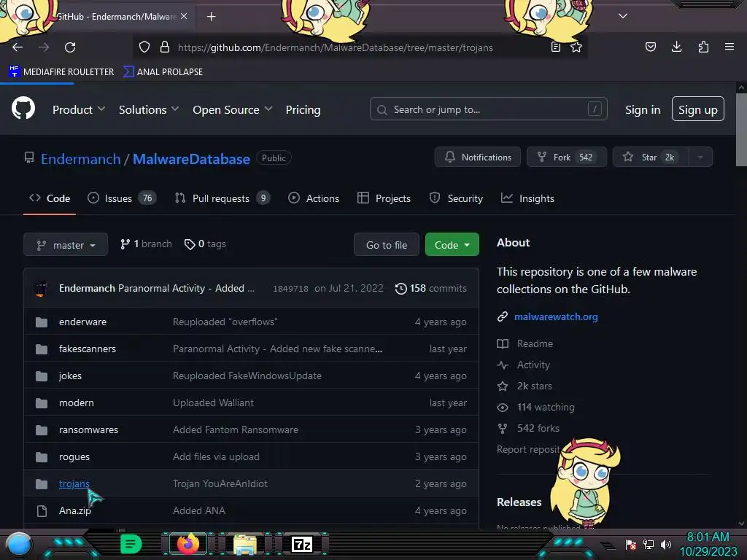Expand the Product menu
The image size is (747, 560).
pos(79,109)
